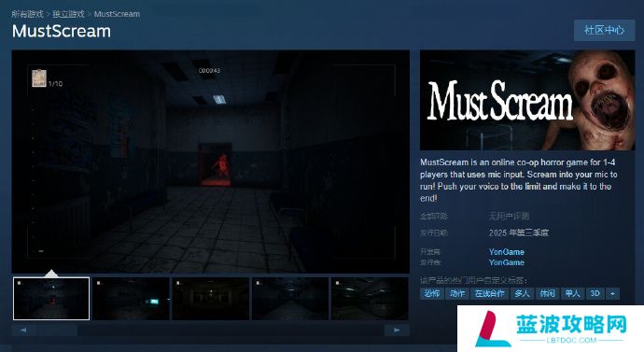Screen dimensions: 644x352
Task: Select the second screenshot thumbnail
Action: [x=131, y=299]
